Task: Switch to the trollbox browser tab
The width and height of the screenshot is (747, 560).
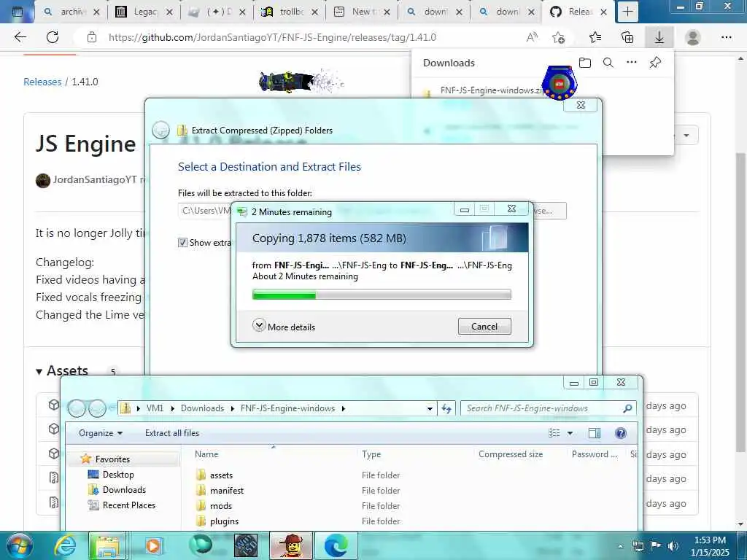Action: click(290, 12)
